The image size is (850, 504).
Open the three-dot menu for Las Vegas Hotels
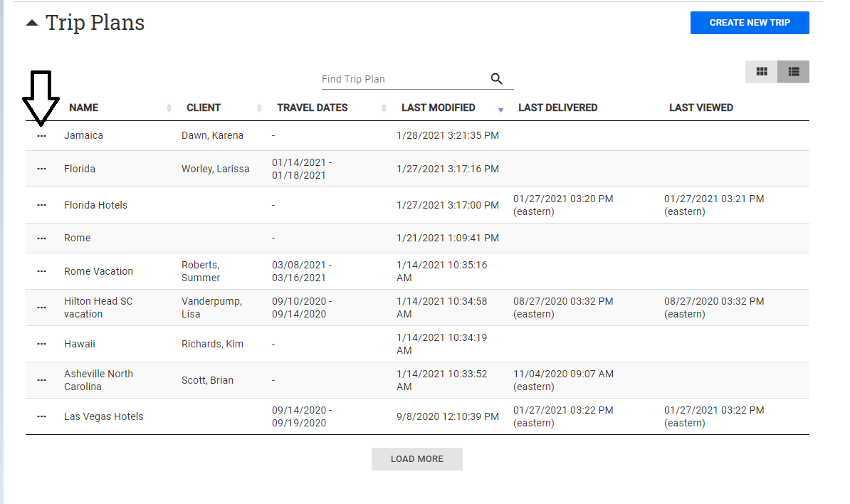[x=41, y=416]
